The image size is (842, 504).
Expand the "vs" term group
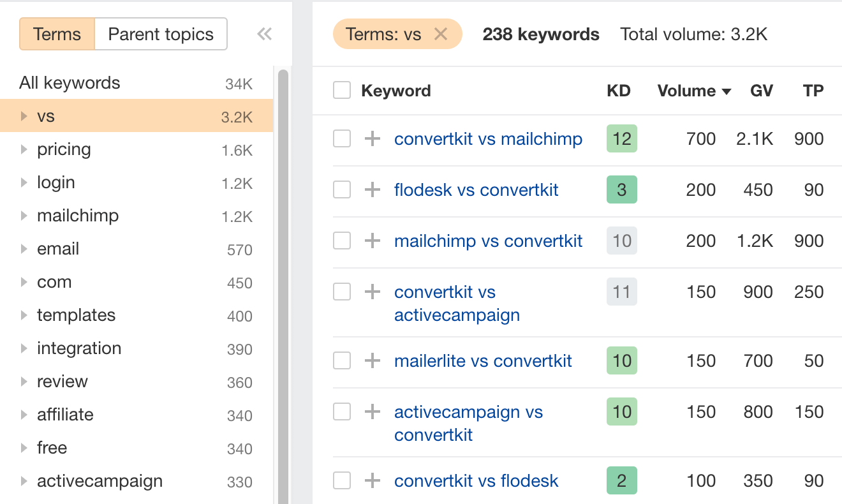coord(23,116)
